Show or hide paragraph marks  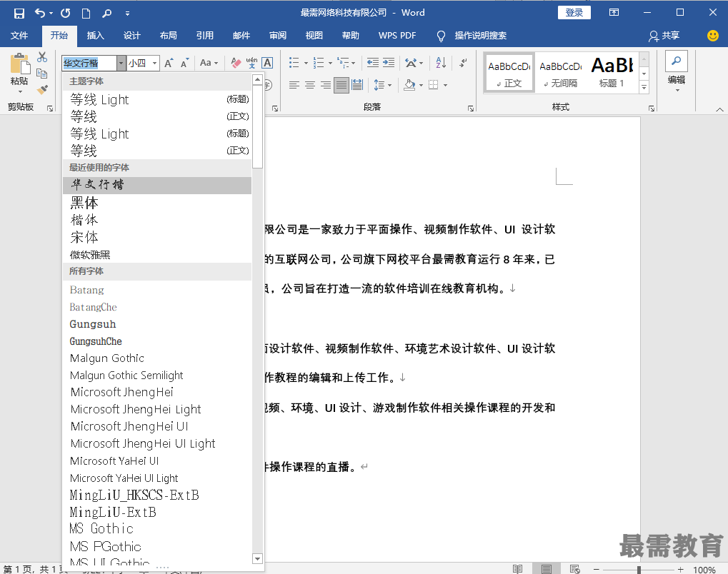(463, 63)
